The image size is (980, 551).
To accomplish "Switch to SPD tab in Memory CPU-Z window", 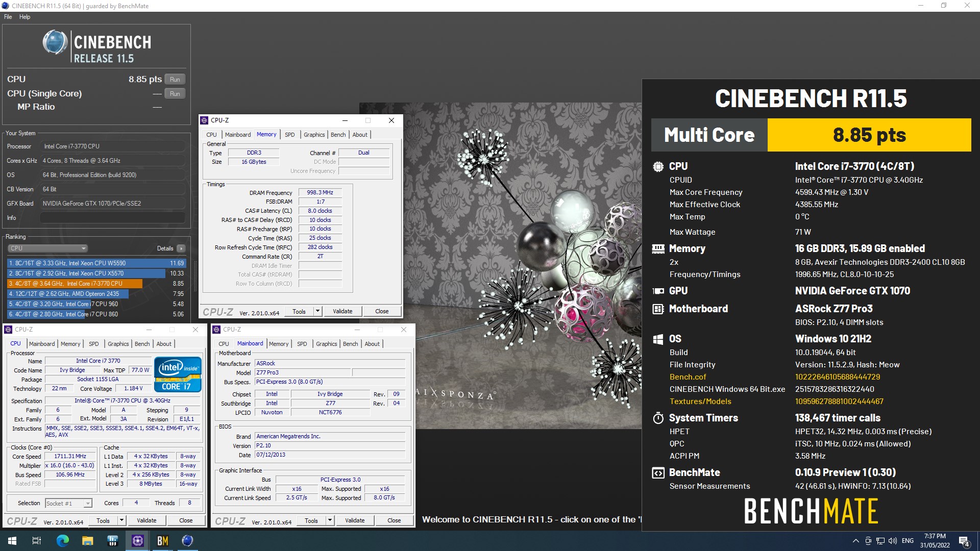I will 290,135.
